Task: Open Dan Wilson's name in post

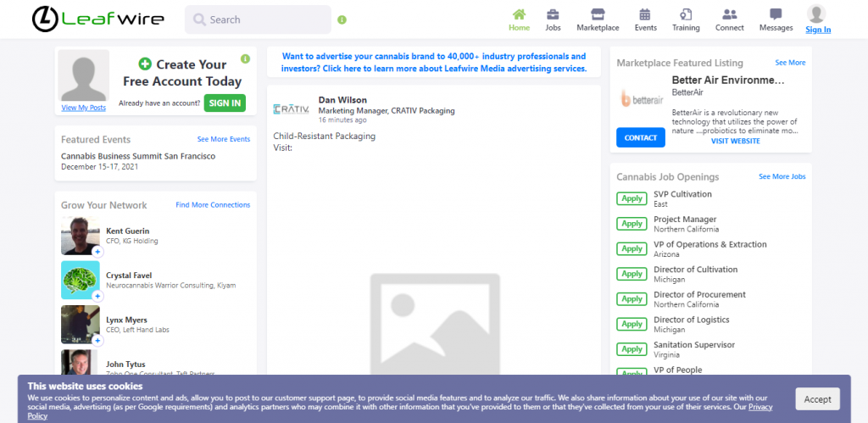Action: point(342,100)
